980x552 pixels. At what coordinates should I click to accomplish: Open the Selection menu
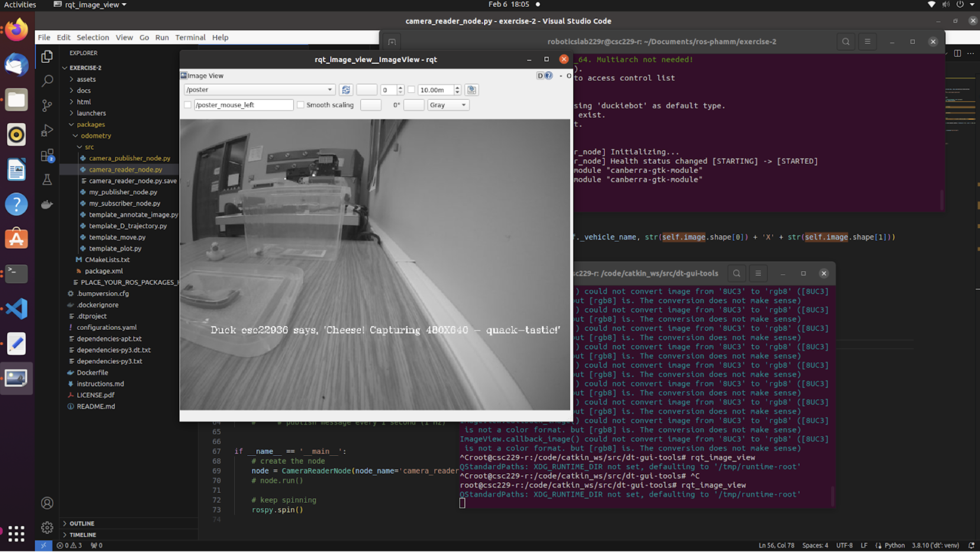(93, 37)
